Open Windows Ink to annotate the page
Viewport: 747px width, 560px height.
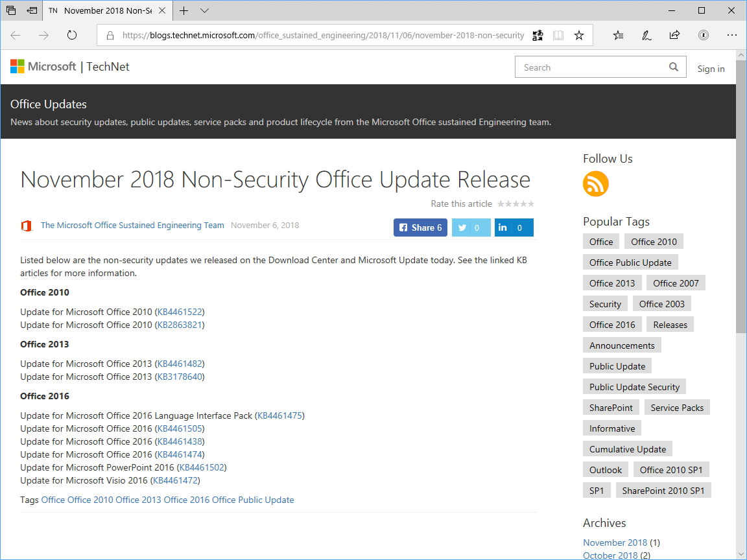(646, 35)
